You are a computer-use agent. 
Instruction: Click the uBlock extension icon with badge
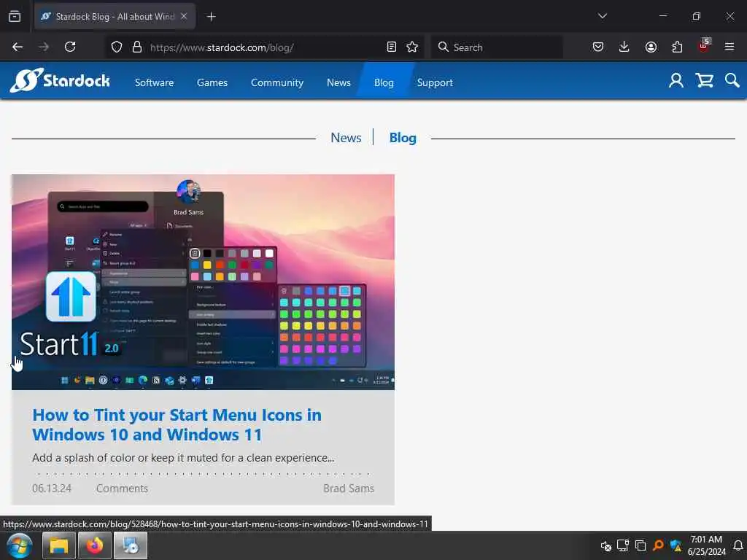tap(704, 46)
